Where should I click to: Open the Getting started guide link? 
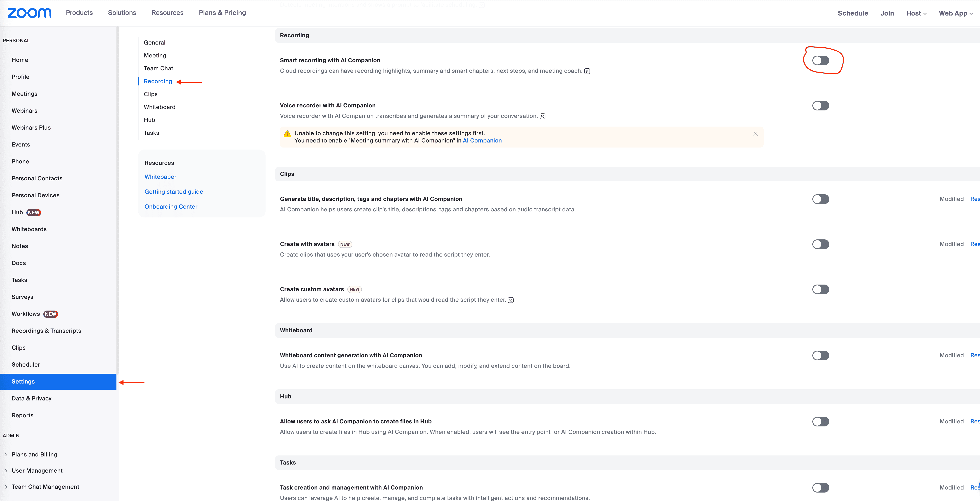click(173, 192)
